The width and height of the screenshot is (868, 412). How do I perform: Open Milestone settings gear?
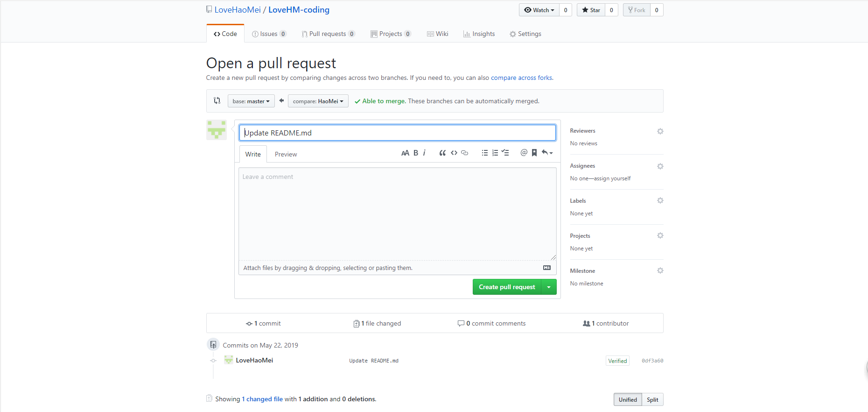click(660, 270)
